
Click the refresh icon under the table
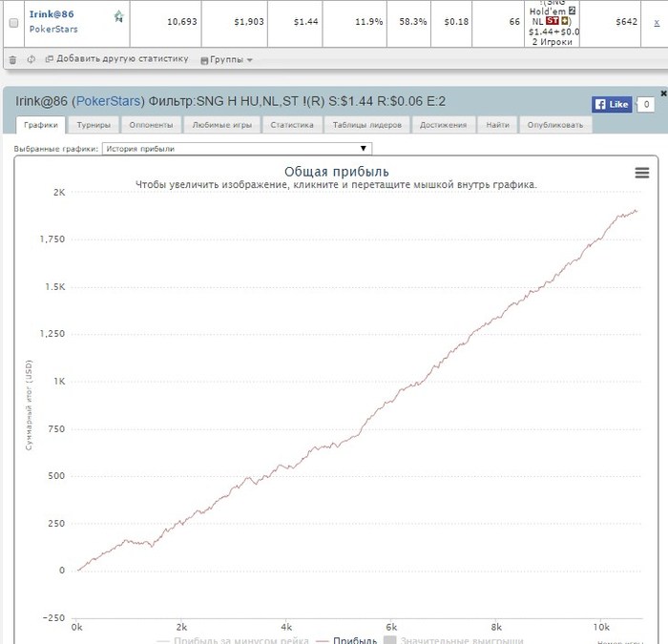tap(31, 59)
